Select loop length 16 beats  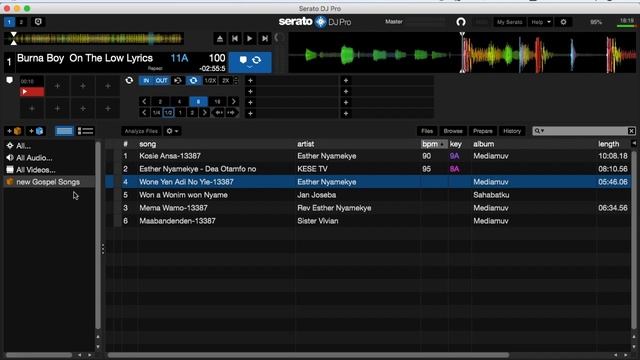pos(217,102)
